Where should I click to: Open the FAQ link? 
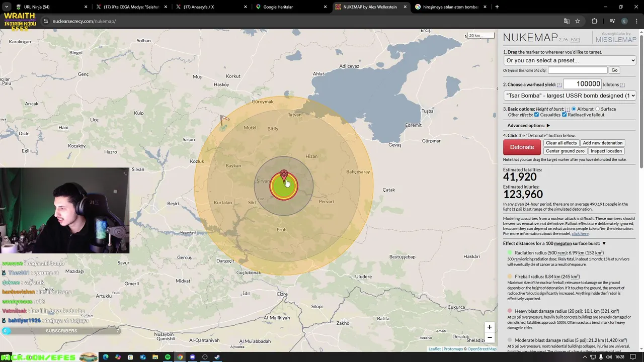point(575,40)
